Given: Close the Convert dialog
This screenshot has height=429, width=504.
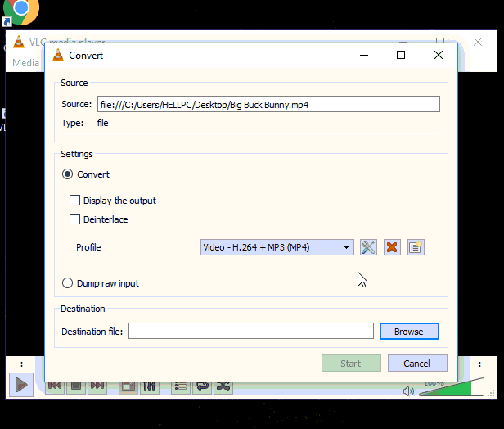Looking at the screenshot, I should (x=439, y=56).
